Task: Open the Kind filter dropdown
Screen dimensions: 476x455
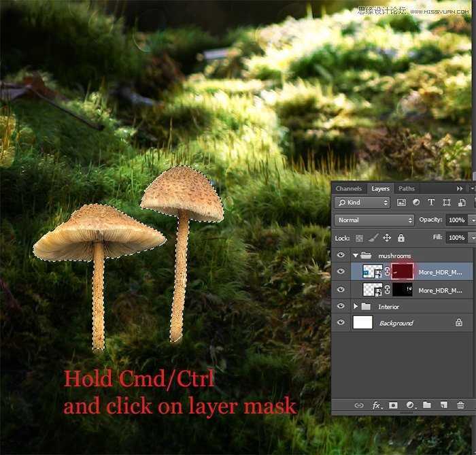Action: click(x=362, y=203)
